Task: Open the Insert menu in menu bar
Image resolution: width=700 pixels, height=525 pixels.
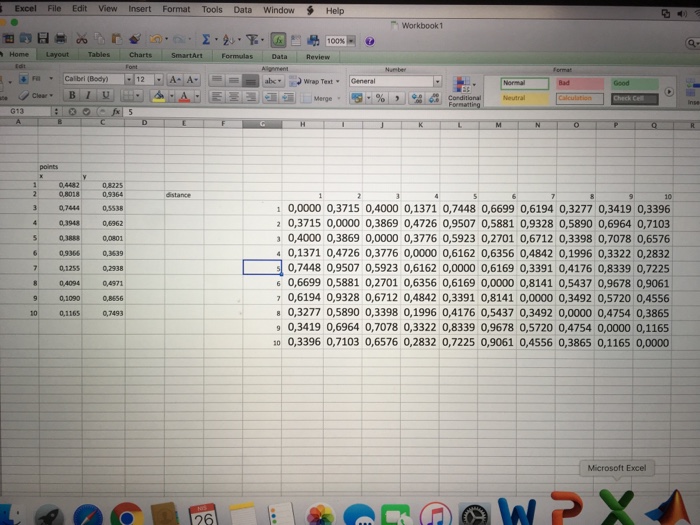Action: (139, 8)
